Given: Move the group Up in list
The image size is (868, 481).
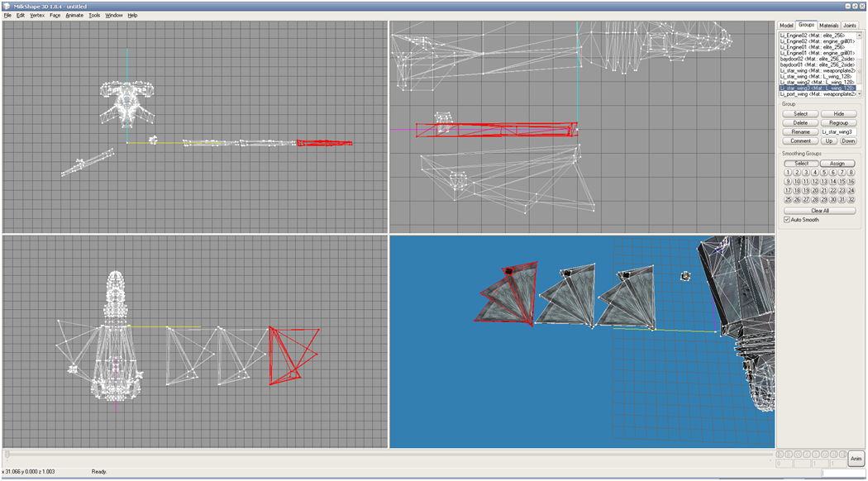Looking at the screenshot, I should [828, 141].
